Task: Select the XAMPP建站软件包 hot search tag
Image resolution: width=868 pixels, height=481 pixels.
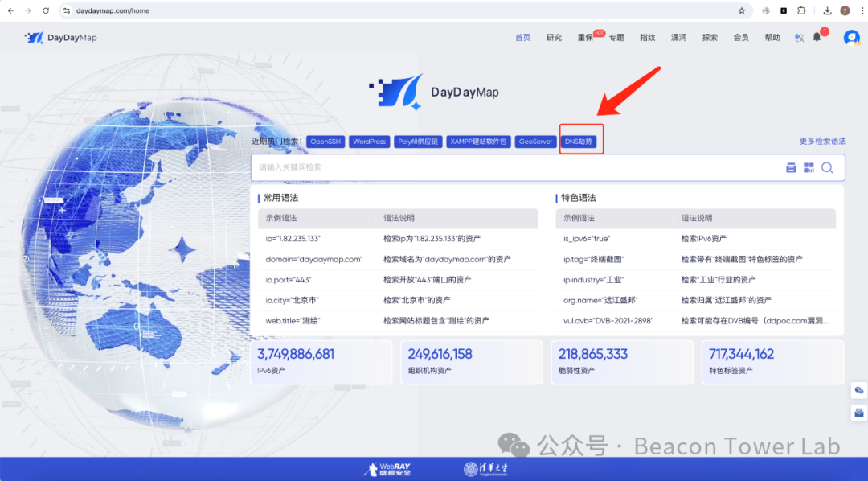Action: point(478,142)
